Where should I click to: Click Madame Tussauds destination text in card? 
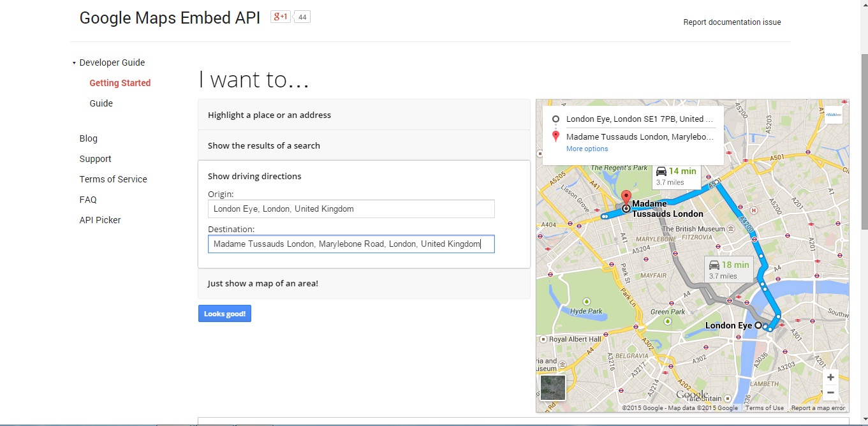coord(640,136)
